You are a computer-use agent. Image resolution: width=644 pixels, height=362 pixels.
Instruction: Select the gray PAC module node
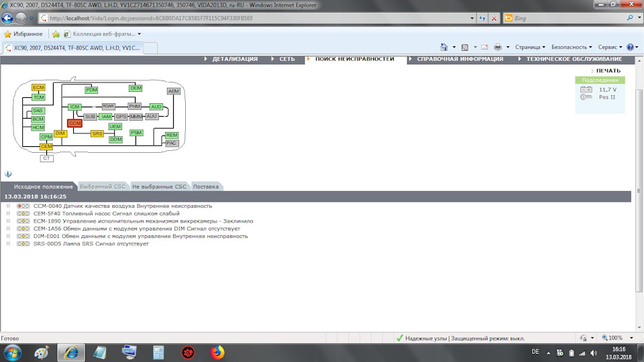point(172,143)
